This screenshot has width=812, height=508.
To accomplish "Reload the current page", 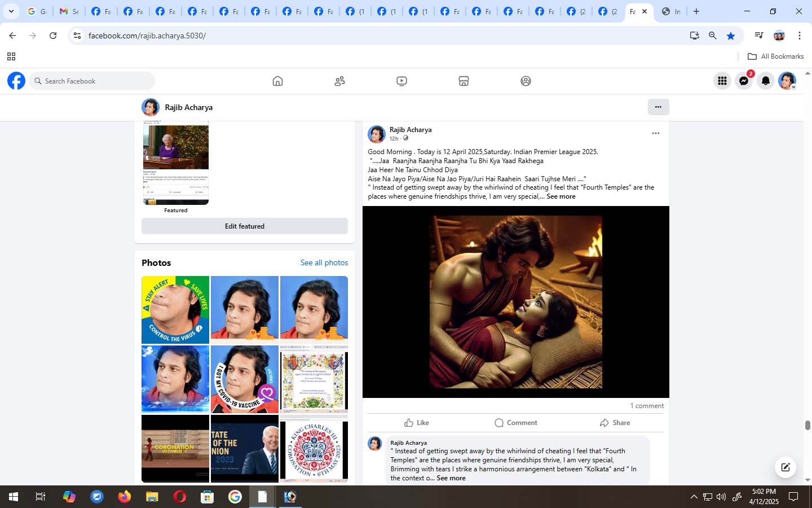I will pos(53,36).
